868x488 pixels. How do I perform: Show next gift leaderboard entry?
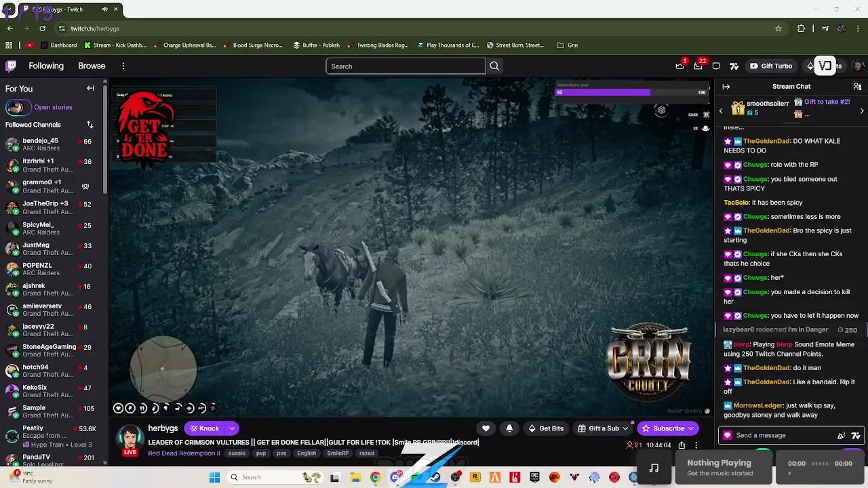click(862, 110)
